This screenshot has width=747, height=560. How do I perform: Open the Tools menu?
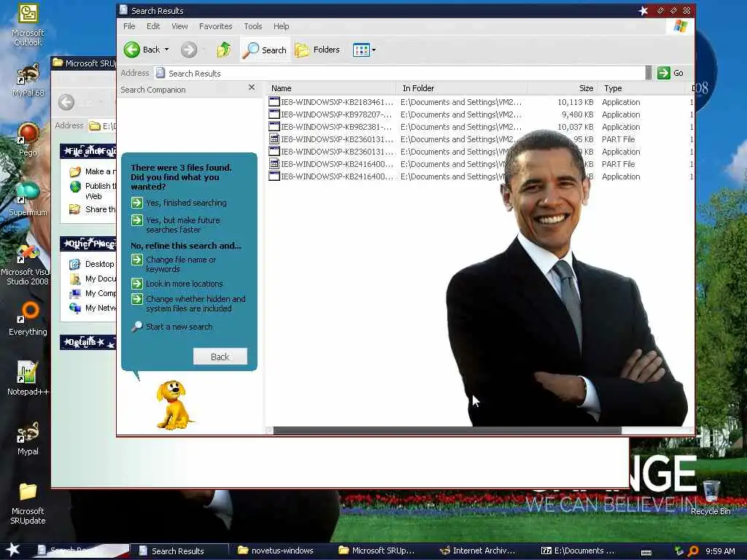coord(253,26)
